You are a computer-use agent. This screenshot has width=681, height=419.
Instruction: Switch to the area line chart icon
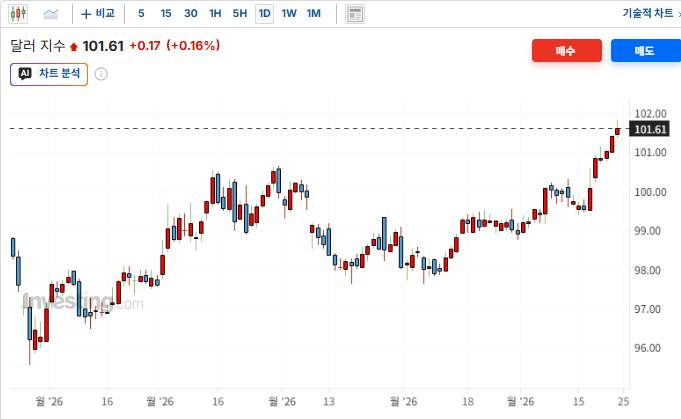[x=51, y=14]
